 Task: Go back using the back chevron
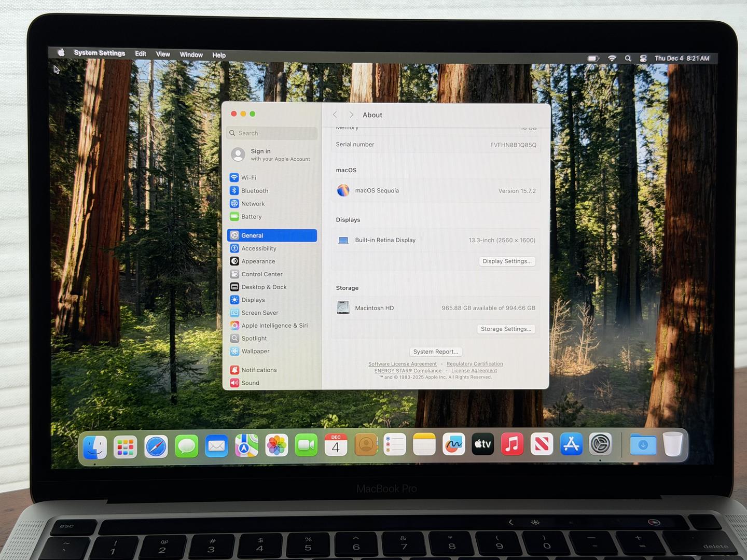click(x=335, y=115)
